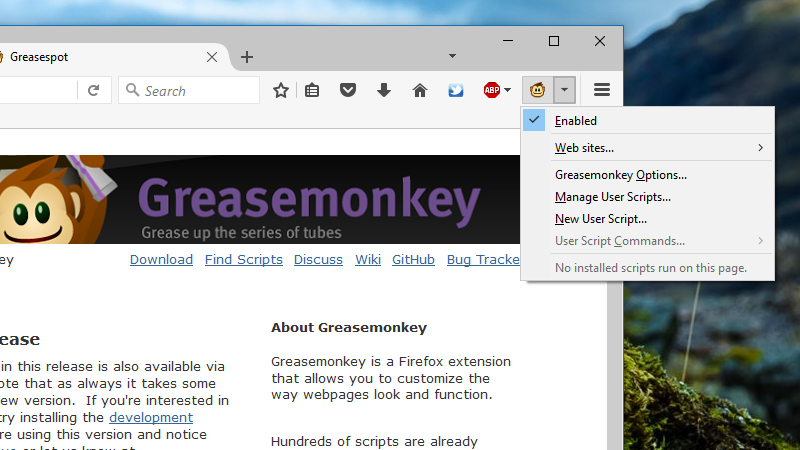The width and height of the screenshot is (800, 450).
Task: Follow the development link in the article
Action: click(x=151, y=417)
